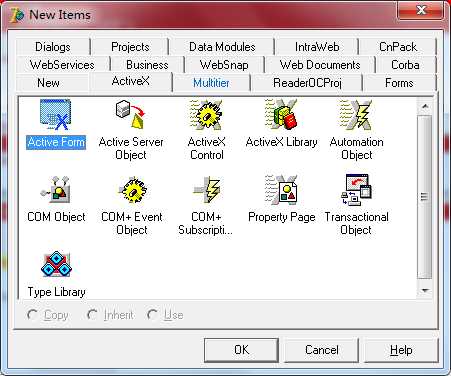The image size is (451, 376).
Task: Select the Transactional Object icon
Action: coord(356,190)
